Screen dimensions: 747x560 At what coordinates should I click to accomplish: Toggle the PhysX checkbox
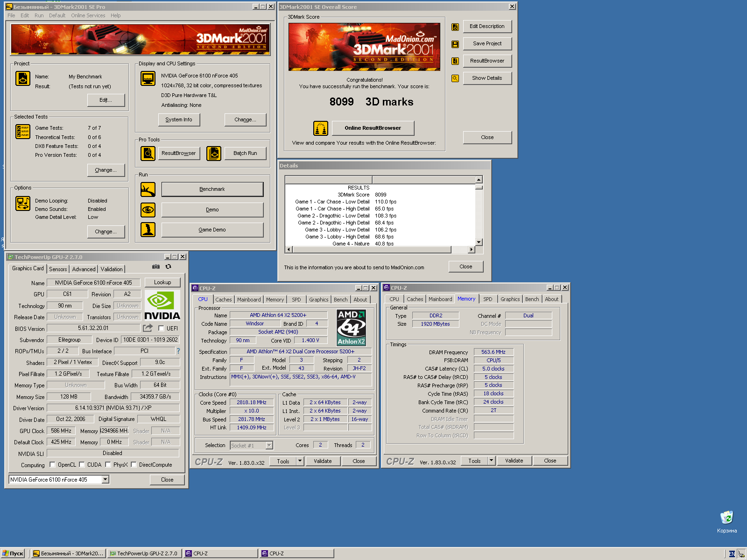(108, 464)
